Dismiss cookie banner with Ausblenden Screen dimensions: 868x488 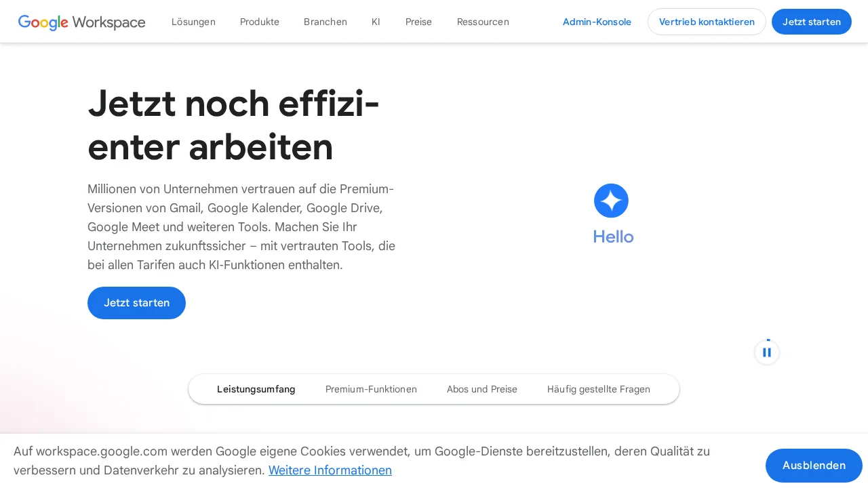pyautogui.click(x=814, y=466)
